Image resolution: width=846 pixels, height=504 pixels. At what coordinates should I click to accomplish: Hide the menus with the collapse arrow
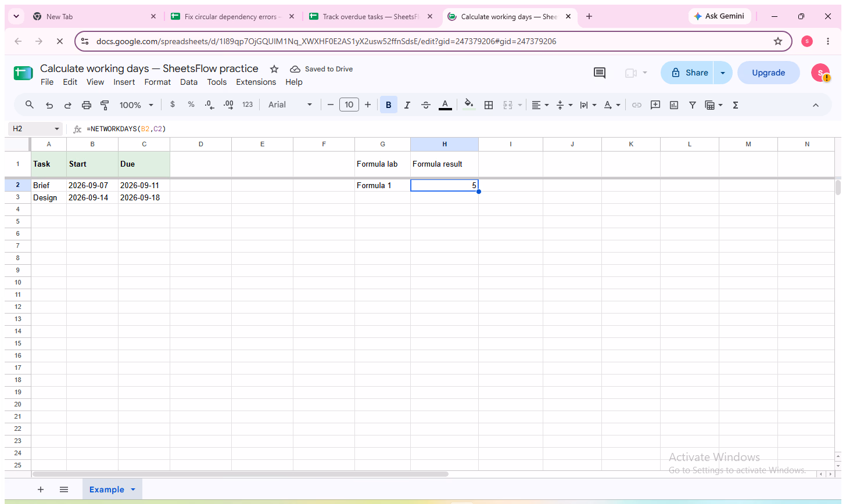(x=815, y=105)
